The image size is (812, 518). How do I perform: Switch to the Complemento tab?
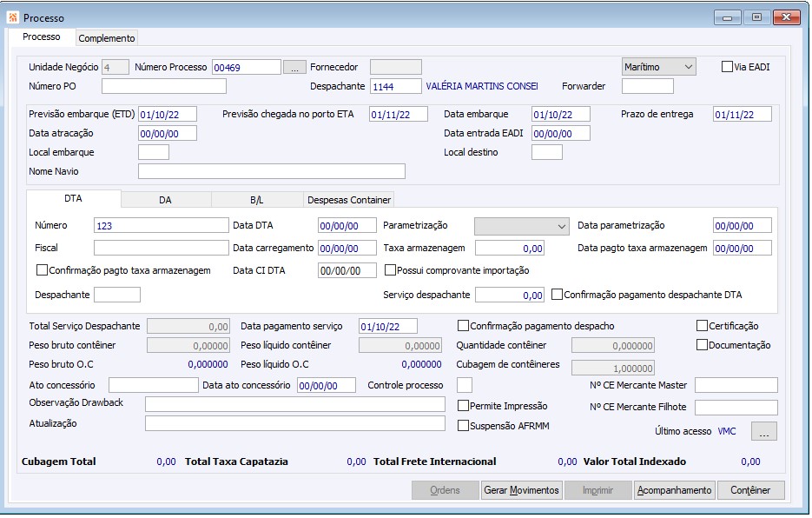(107, 38)
